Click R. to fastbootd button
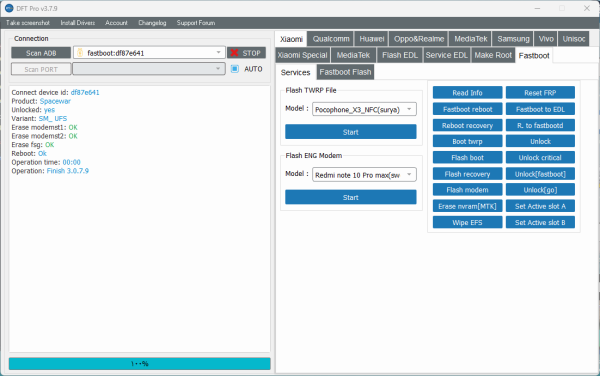 pyautogui.click(x=540, y=125)
